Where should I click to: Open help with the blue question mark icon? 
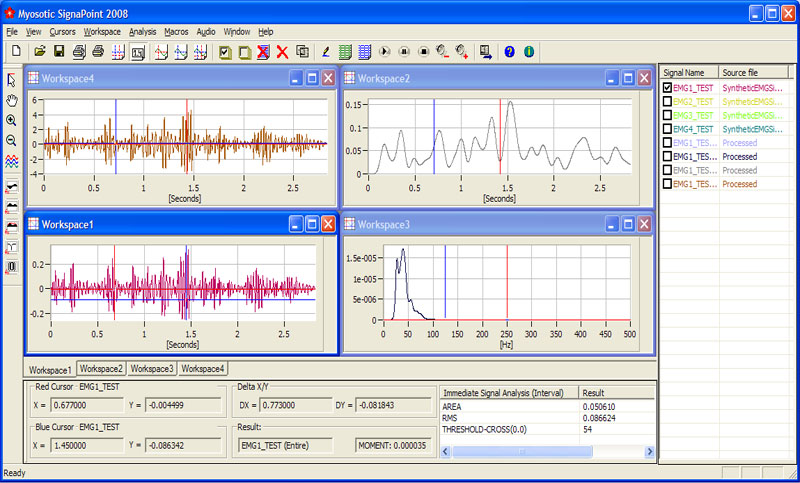509,52
